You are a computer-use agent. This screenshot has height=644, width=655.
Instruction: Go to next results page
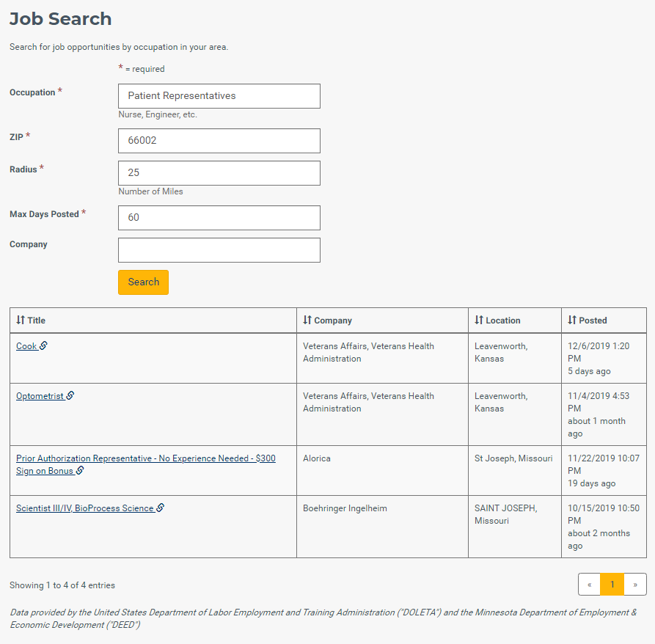(x=635, y=585)
